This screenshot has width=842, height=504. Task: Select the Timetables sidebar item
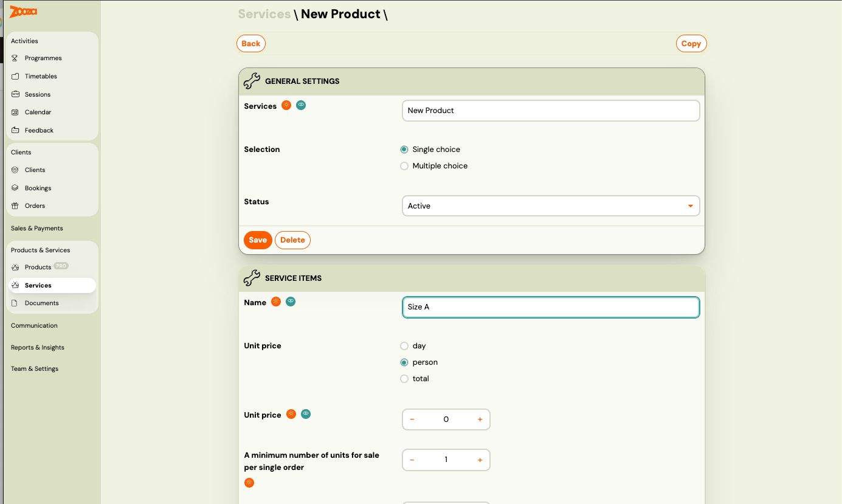point(41,76)
